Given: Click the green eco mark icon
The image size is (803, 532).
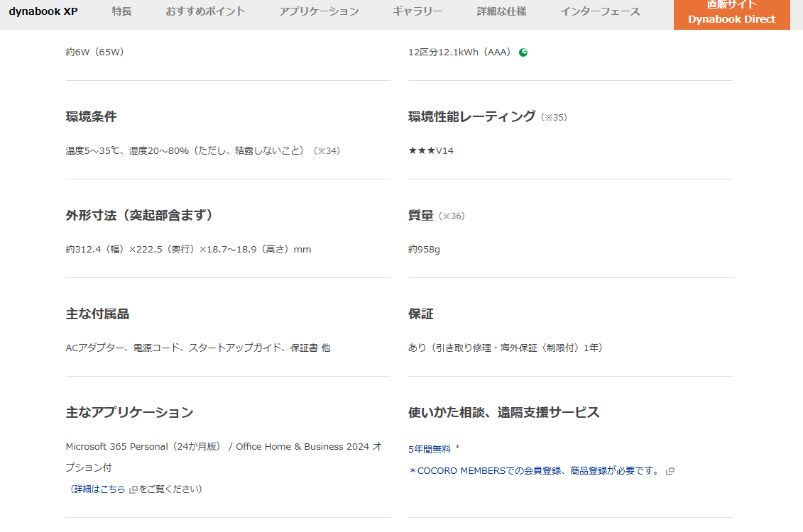Looking at the screenshot, I should click(523, 52).
